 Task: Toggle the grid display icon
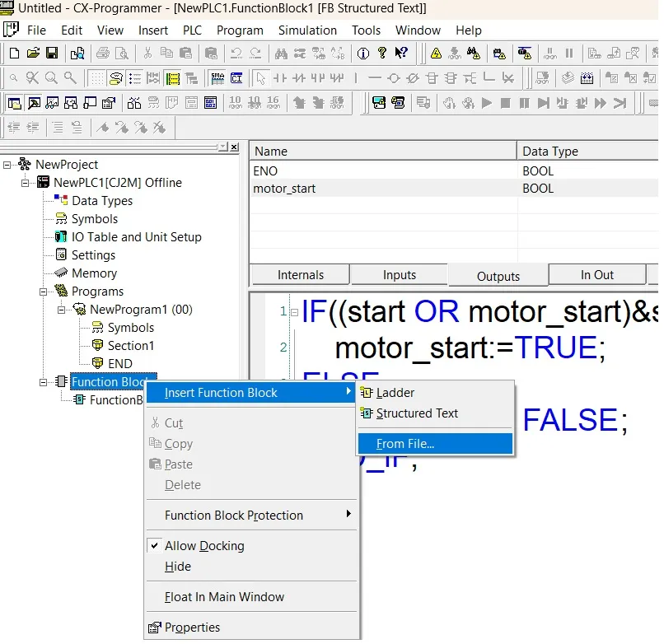coord(97,77)
